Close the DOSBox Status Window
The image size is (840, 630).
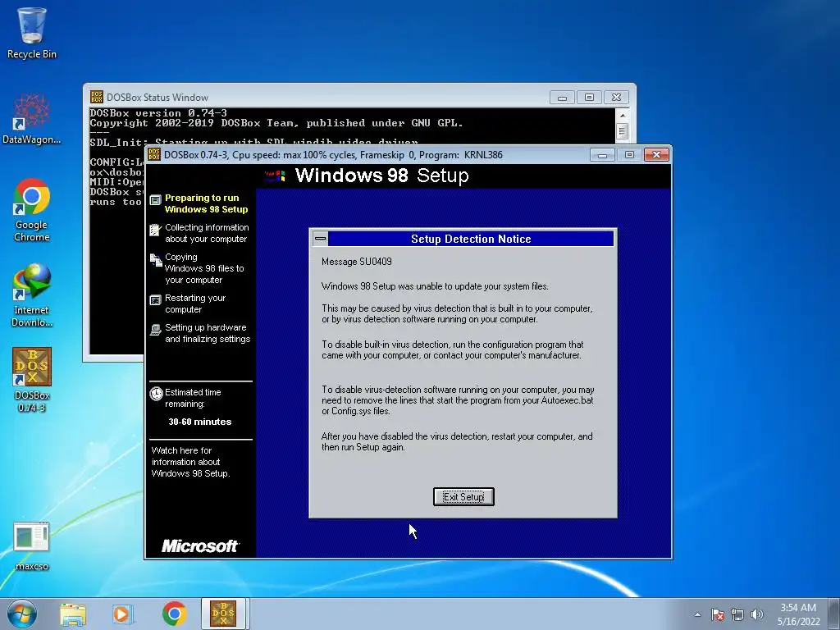616,98
